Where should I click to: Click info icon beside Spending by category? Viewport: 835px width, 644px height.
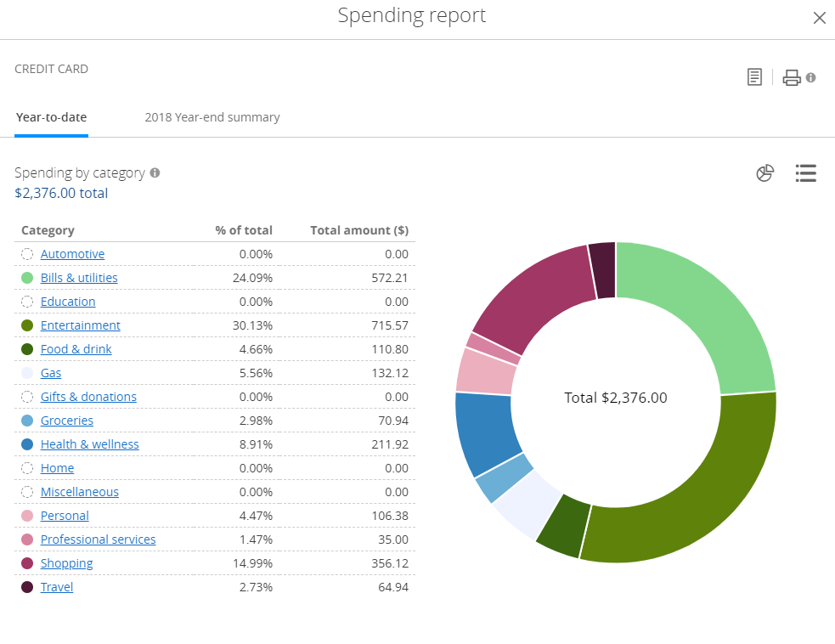coord(155,172)
